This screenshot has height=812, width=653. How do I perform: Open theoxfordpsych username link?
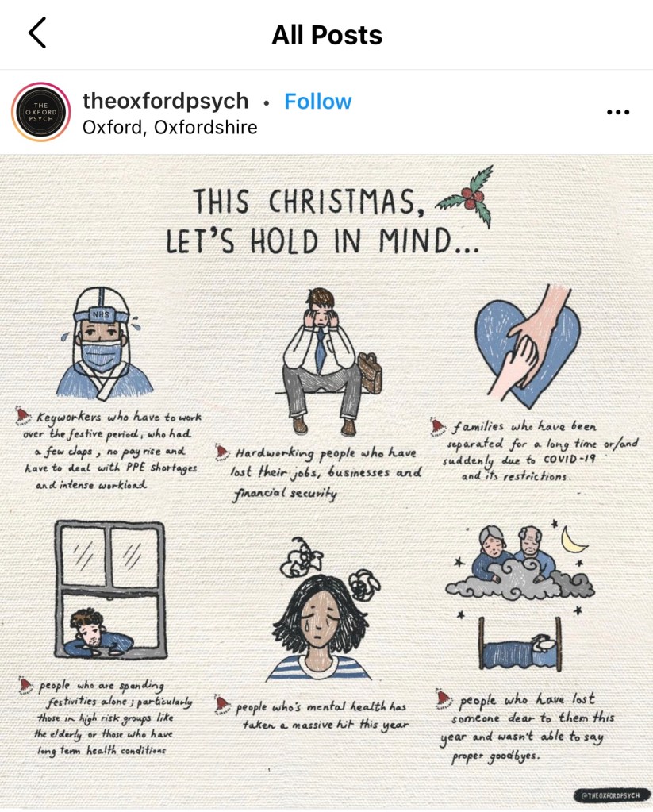(165, 101)
